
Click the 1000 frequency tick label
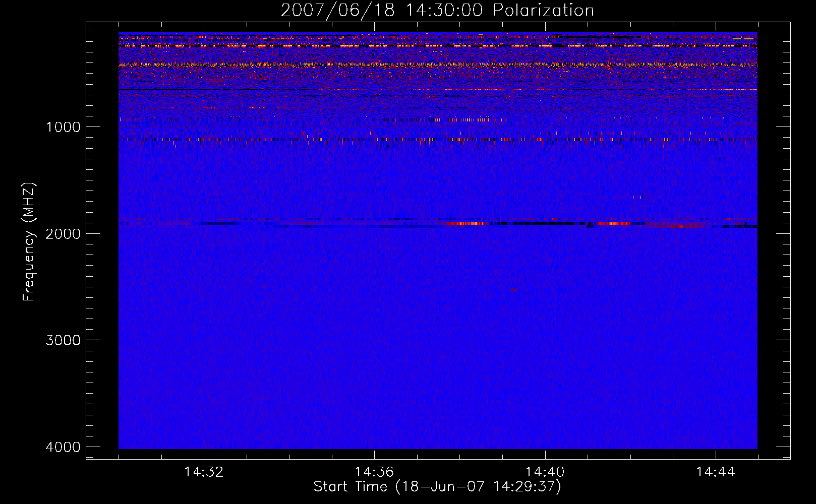[63, 127]
